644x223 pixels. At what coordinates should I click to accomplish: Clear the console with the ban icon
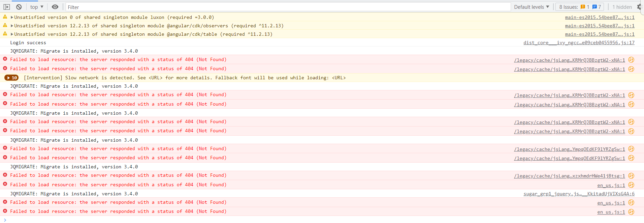pos(19,7)
